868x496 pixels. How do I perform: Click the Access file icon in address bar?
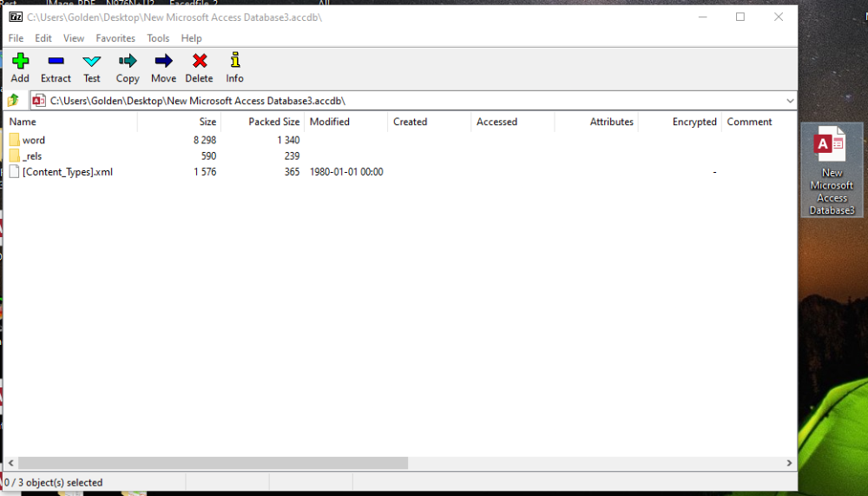[x=39, y=101]
